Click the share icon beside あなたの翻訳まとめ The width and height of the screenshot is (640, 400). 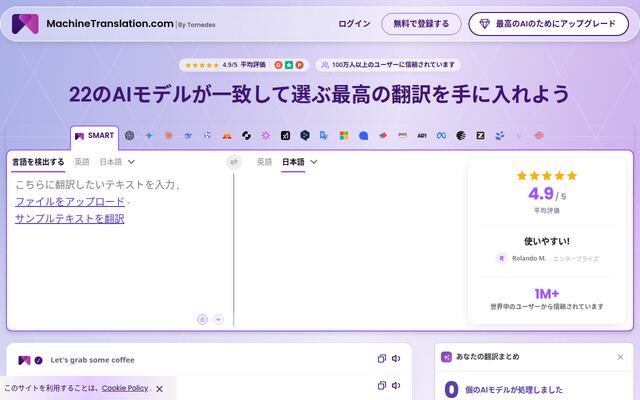pos(447,357)
